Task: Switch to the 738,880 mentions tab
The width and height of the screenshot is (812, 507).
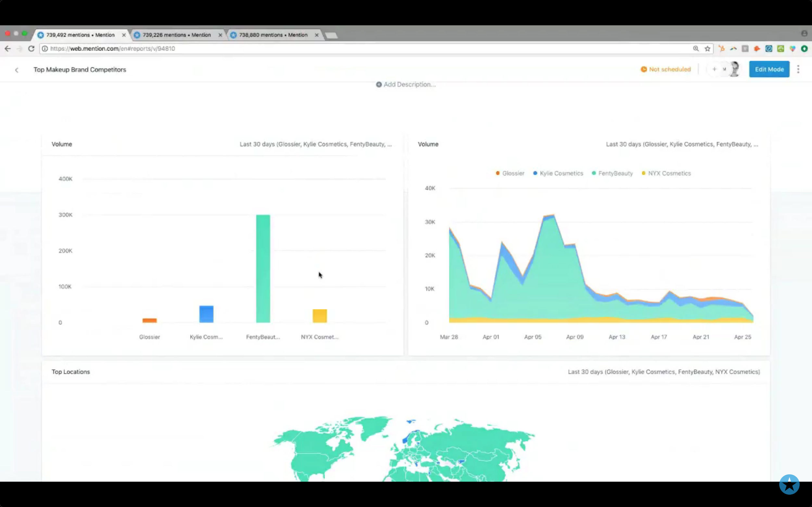Action: tap(273, 35)
